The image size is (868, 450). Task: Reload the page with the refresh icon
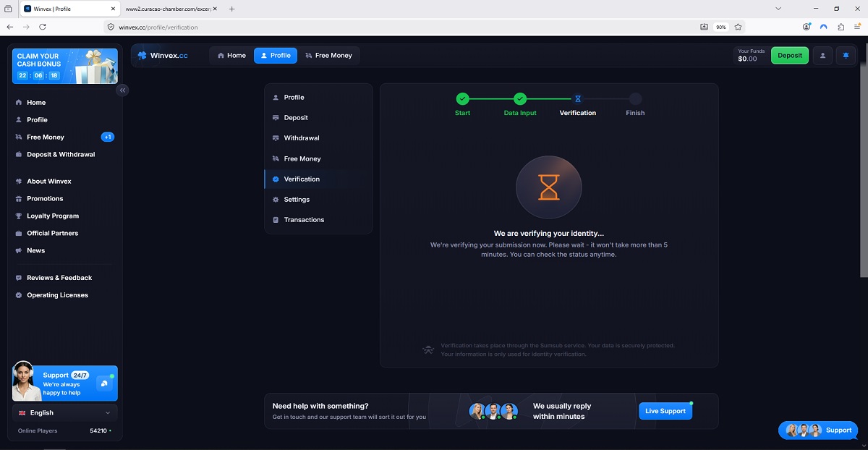[x=43, y=27]
